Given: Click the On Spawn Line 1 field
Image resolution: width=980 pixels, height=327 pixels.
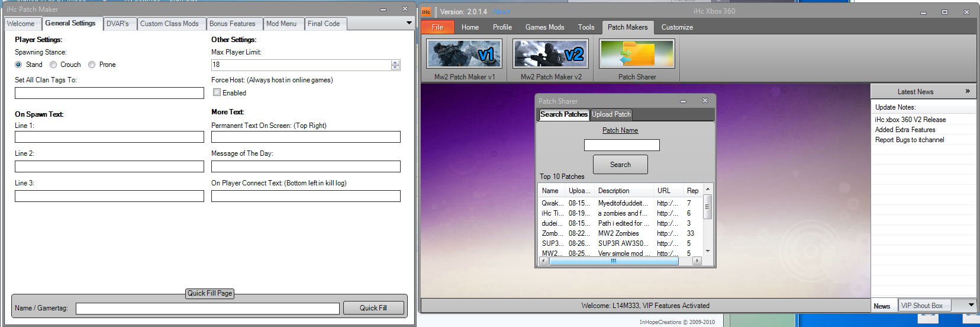Looking at the screenshot, I should point(109,137).
